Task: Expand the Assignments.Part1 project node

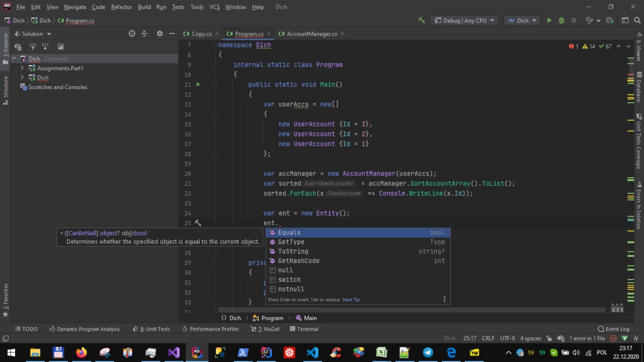Action: pyautogui.click(x=22, y=68)
